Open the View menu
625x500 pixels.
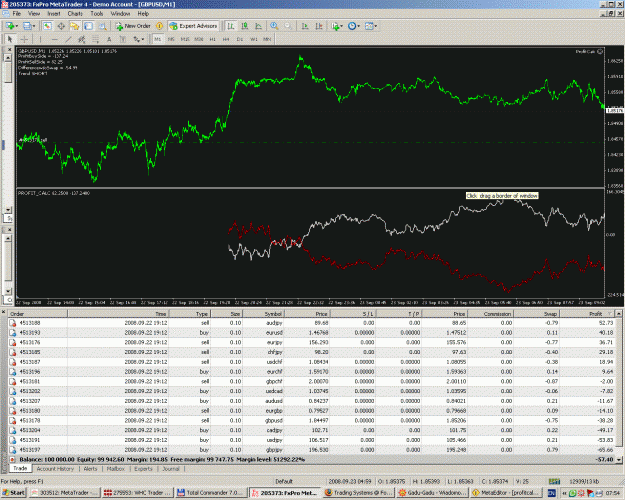[34, 14]
